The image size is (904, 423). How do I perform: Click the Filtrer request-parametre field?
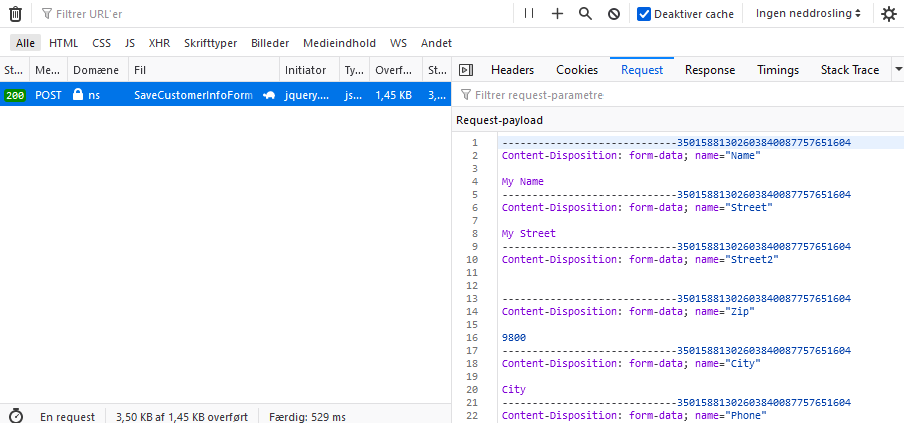pos(680,95)
